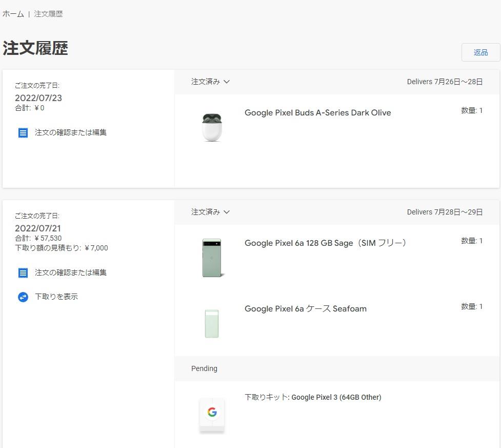Open Google Pixel 6a ケース Seafoam title

click(306, 309)
